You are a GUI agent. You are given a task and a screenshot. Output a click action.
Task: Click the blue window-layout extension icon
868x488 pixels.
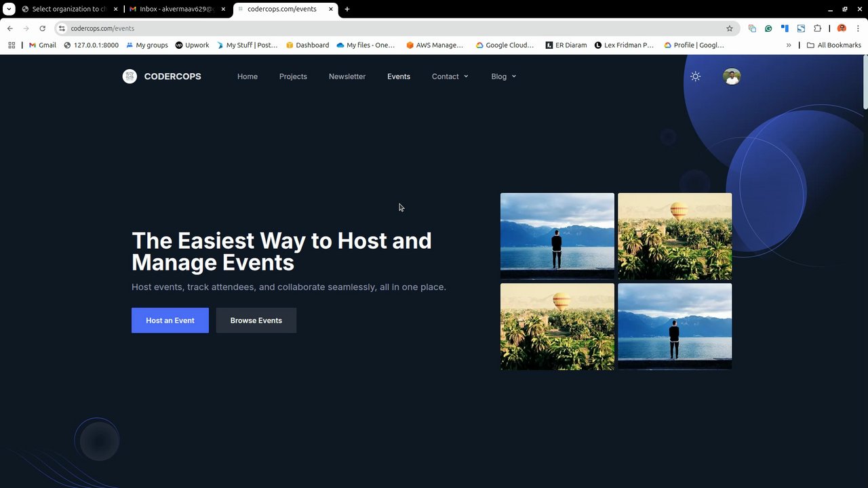[785, 28]
